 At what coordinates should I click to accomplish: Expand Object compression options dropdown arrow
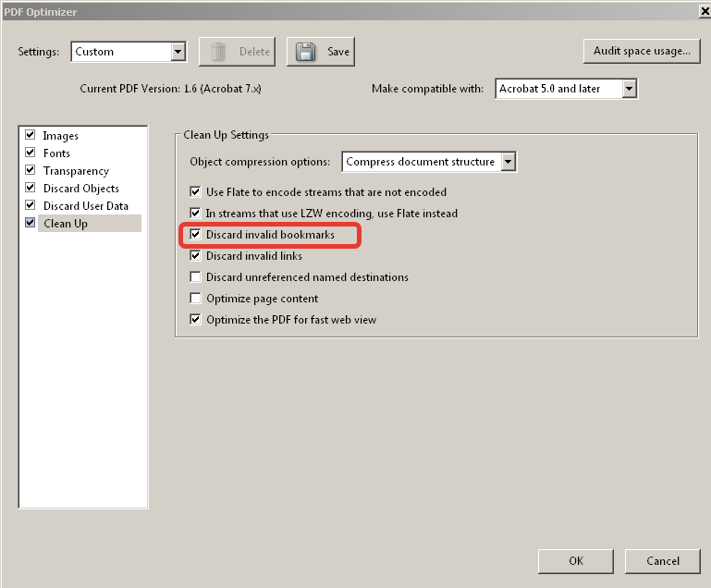[509, 162]
